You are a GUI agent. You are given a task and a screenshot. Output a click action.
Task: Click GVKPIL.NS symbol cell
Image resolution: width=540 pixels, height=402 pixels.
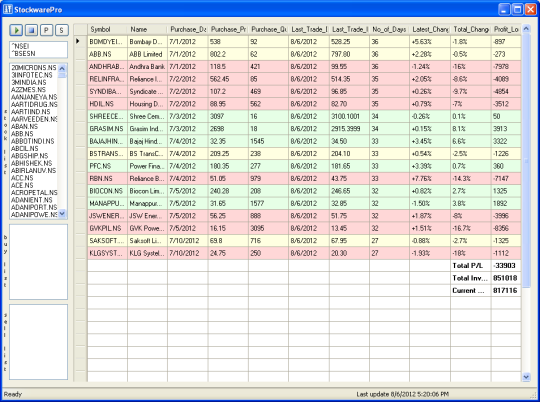pyautogui.click(x=107, y=228)
